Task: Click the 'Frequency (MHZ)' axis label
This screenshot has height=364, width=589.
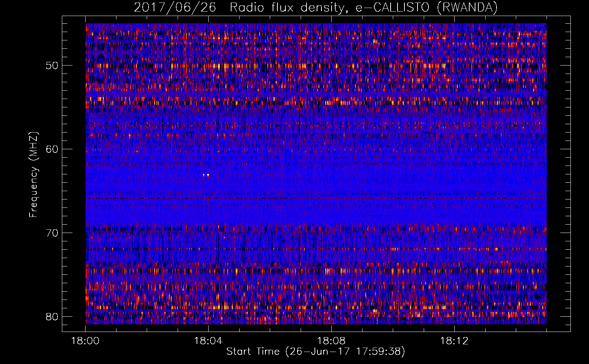Action: pyautogui.click(x=33, y=175)
